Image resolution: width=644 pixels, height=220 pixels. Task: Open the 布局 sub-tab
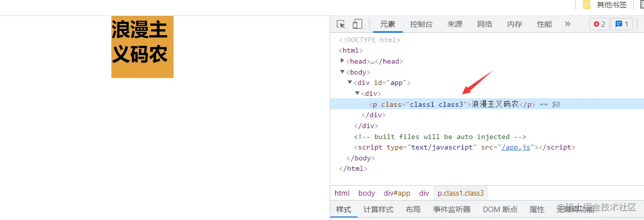click(x=413, y=210)
